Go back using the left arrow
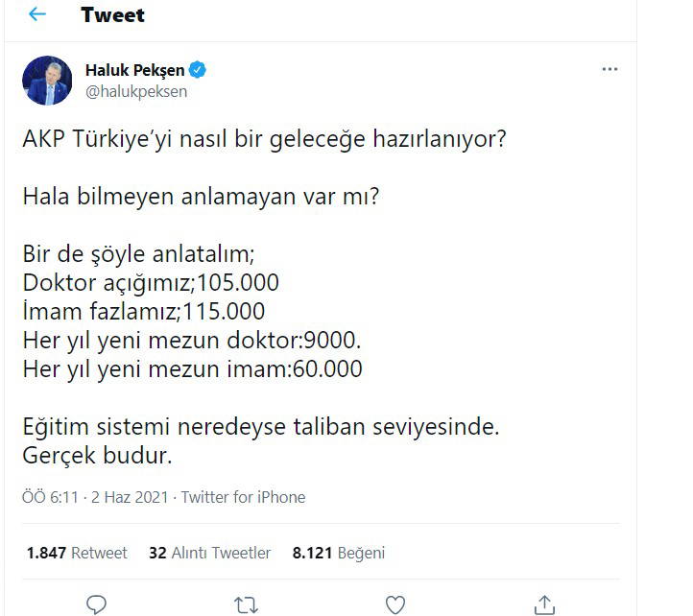Image resolution: width=693 pixels, height=616 pixels. [x=37, y=14]
